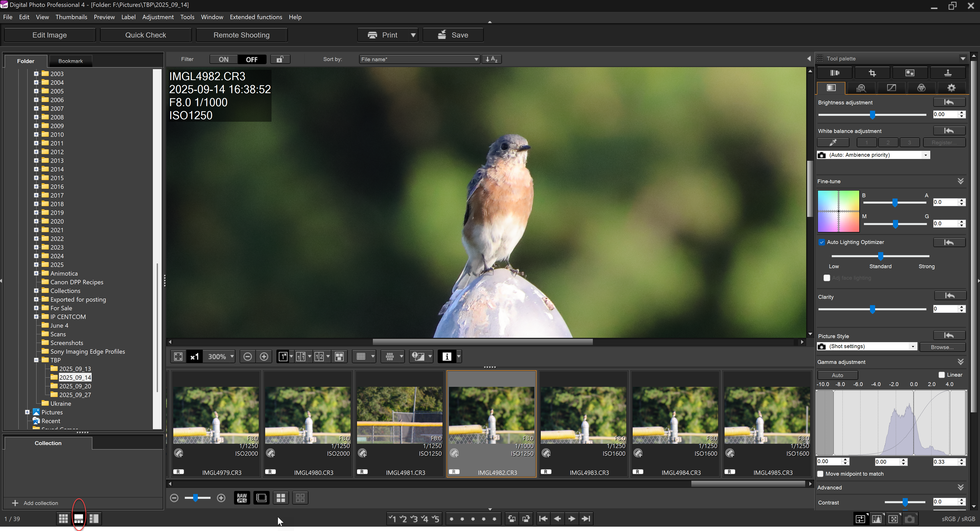The width and height of the screenshot is (980, 531).
Task: Uncheck Auto Lighting Optimizer checkbox
Action: 822,242
